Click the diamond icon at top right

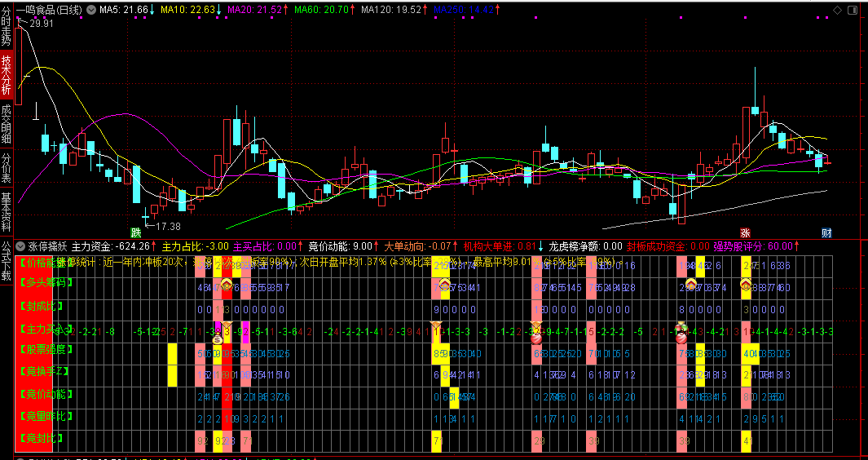(x=838, y=10)
